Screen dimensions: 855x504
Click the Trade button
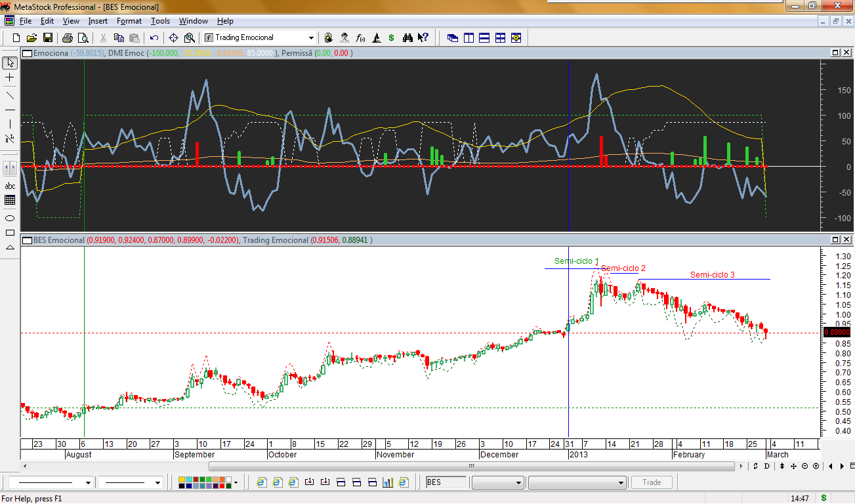[x=652, y=482]
